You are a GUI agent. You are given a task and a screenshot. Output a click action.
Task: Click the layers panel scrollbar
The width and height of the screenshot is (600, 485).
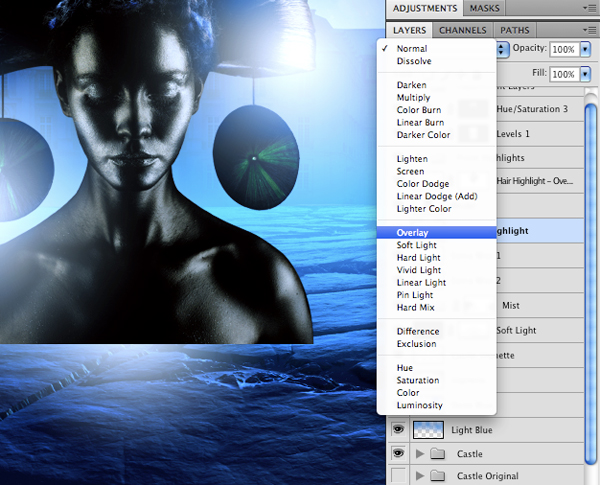point(591,283)
